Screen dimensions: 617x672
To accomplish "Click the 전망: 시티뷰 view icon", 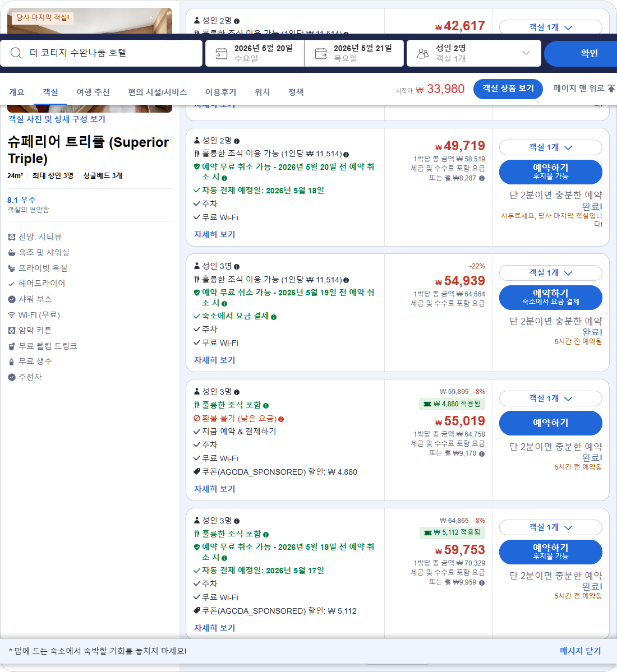I will pyautogui.click(x=12, y=237).
